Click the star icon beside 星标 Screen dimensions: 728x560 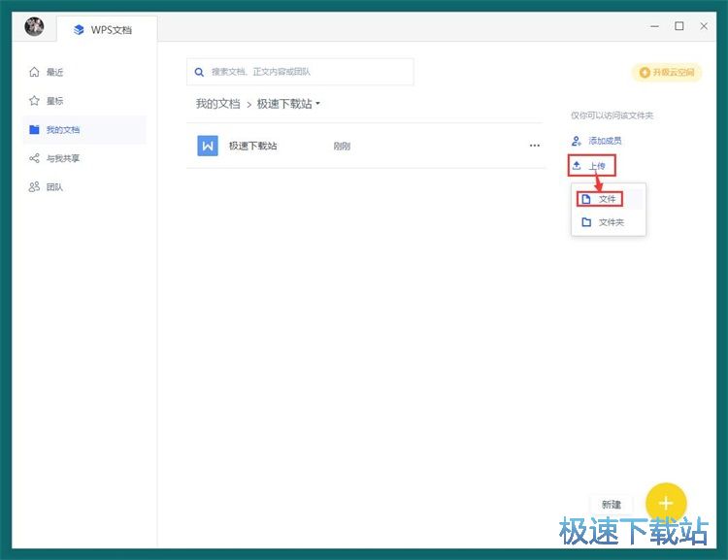(34, 101)
